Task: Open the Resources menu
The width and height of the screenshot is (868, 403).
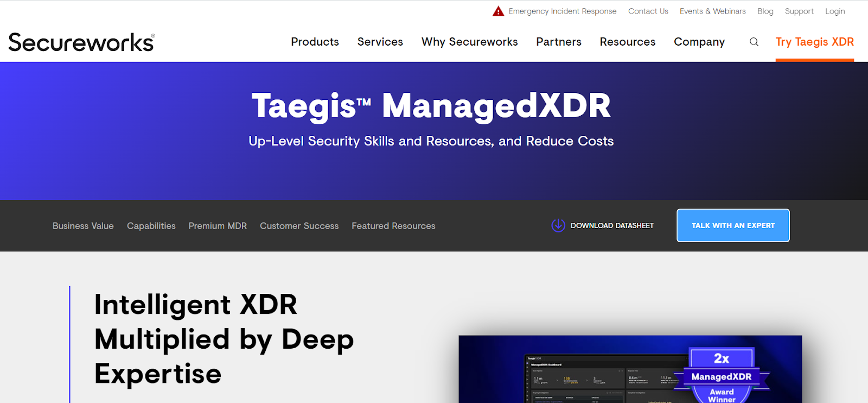Action: tap(628, 42)
